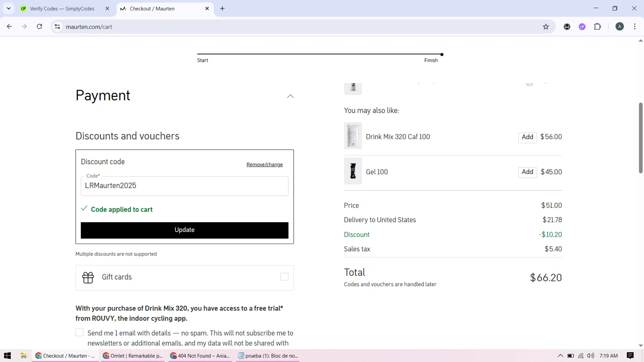This screenshot has width=644, height=362.
Task: Click the Total amount $66.20
Action: click(x=546, y=278)
